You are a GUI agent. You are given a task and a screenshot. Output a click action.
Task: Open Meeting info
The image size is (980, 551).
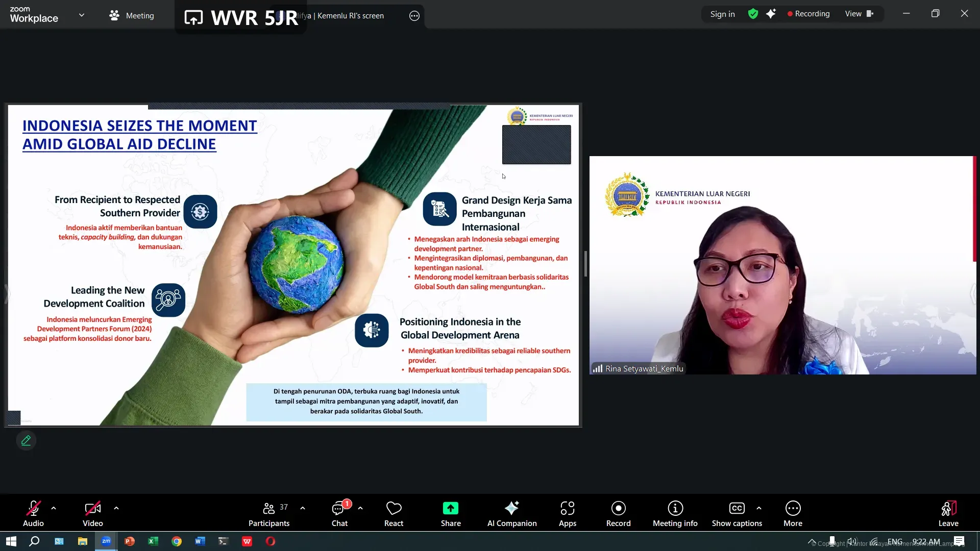675,513
